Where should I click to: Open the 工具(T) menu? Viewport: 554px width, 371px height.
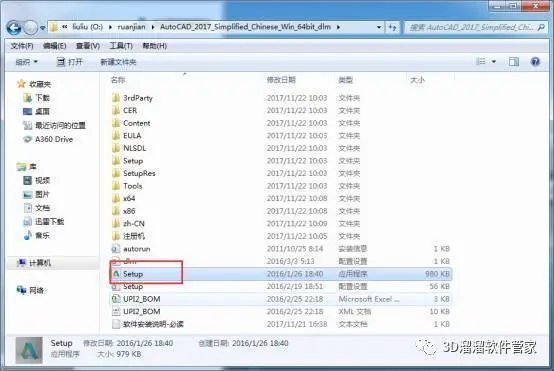(121, 46)
